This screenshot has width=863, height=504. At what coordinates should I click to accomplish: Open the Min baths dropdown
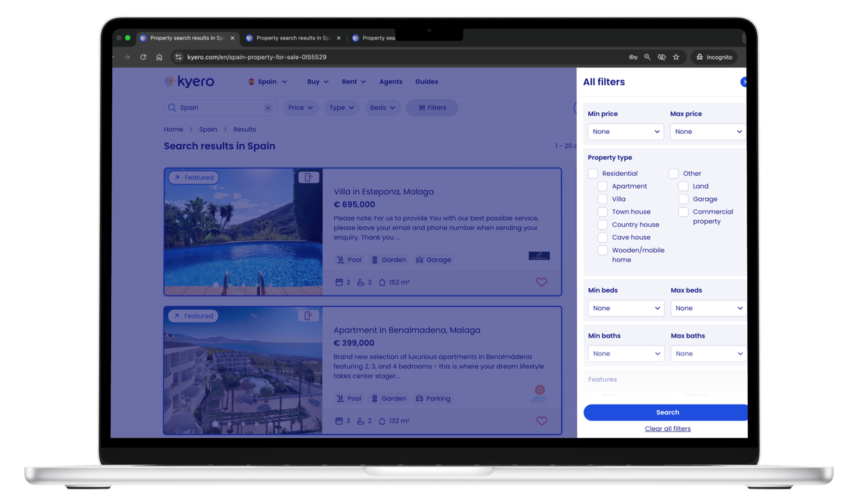626,354
